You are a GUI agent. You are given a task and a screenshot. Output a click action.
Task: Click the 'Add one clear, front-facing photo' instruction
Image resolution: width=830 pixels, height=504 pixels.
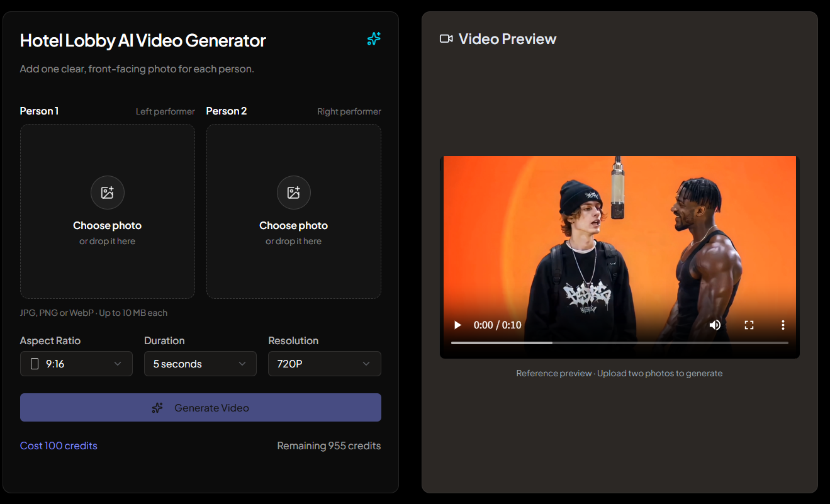click(x=137, y=69)
